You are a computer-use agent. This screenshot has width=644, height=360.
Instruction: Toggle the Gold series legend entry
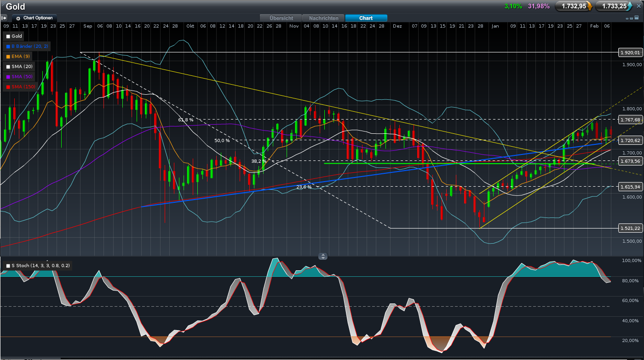point(14,36)
